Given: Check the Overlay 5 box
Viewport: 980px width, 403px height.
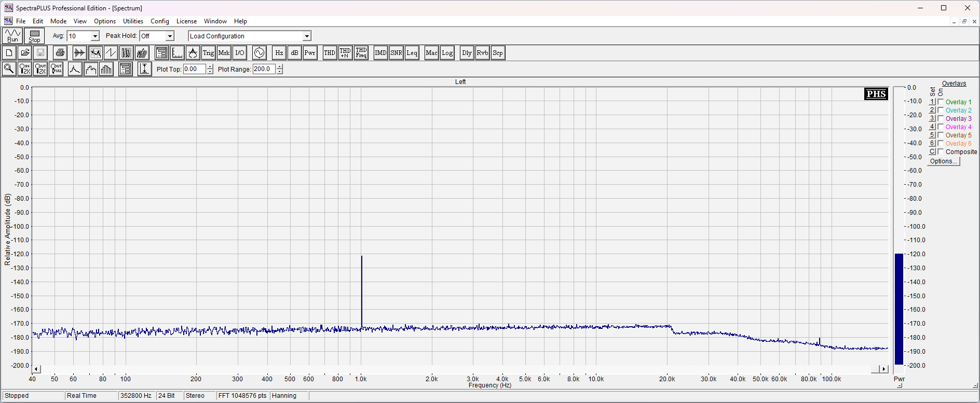Looking at the screenshot, I should (x=941, y=135).
